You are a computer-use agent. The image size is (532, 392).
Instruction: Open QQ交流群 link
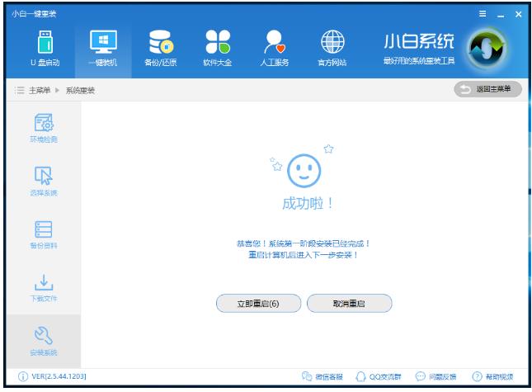[x=378, y=376]
